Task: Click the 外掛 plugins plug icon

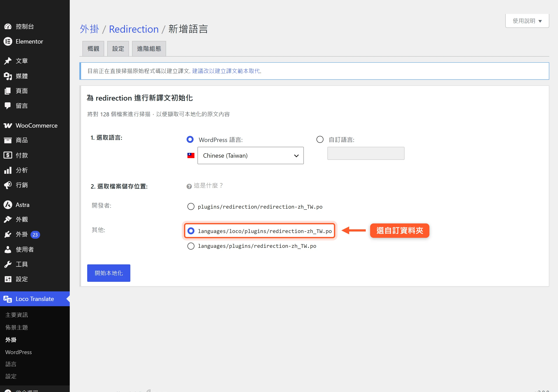Action: click(x=8, y=234)
